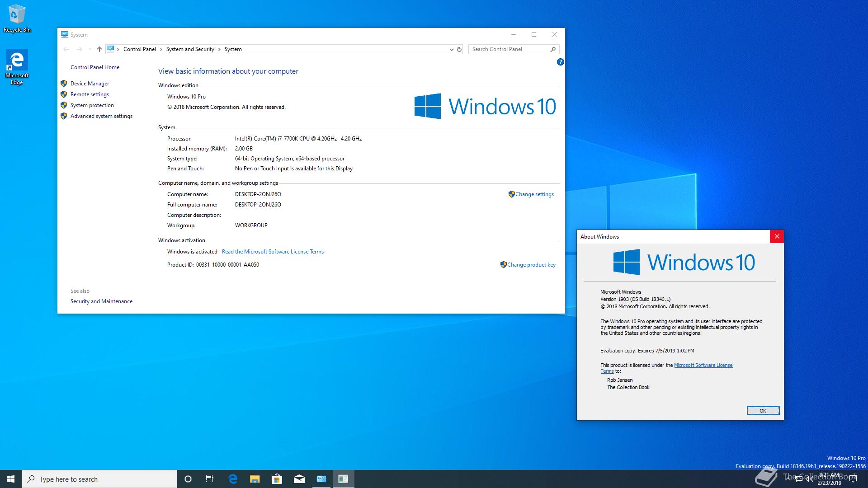Click Change product key link
868x488 pixels.
(531, 265)
